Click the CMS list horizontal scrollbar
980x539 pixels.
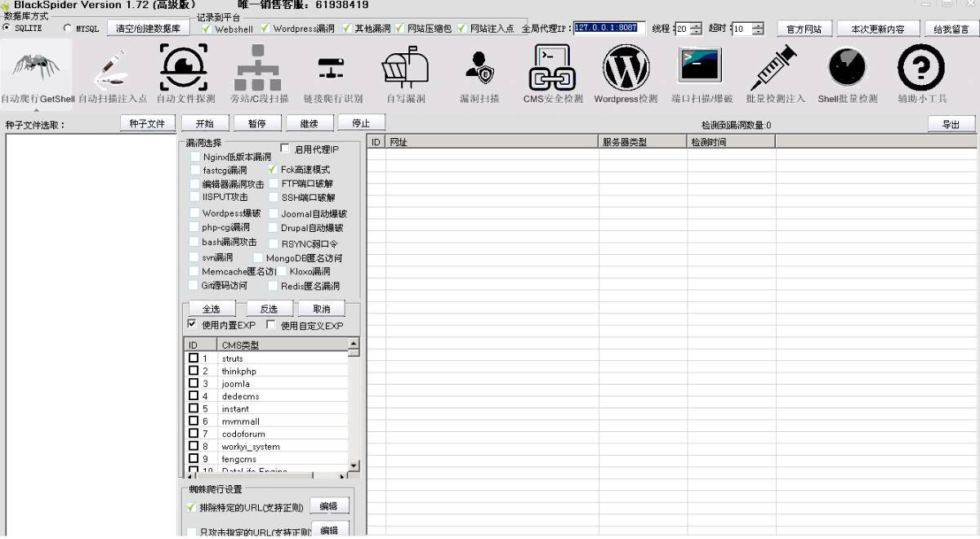click(x=267, y=475)
